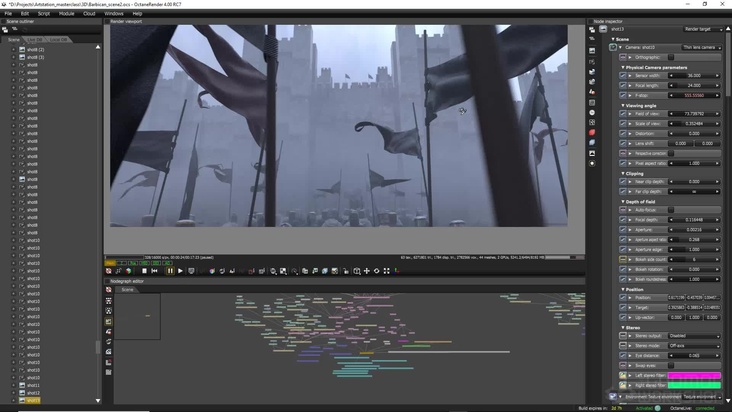The height and width of the screenshot is (412, 732).
Task: Click the light blue cube icon in the inspector sidebar
Action: pos(592,142)
